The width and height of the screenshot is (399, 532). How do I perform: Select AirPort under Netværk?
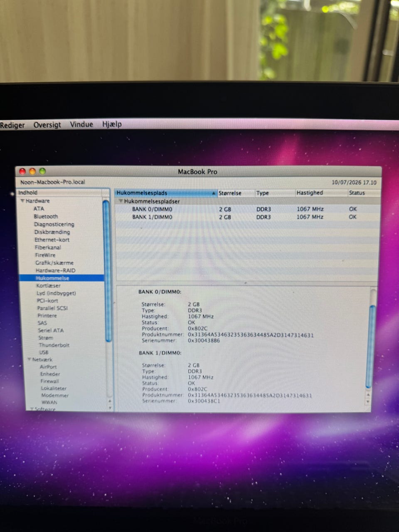(x=48, y=367)
